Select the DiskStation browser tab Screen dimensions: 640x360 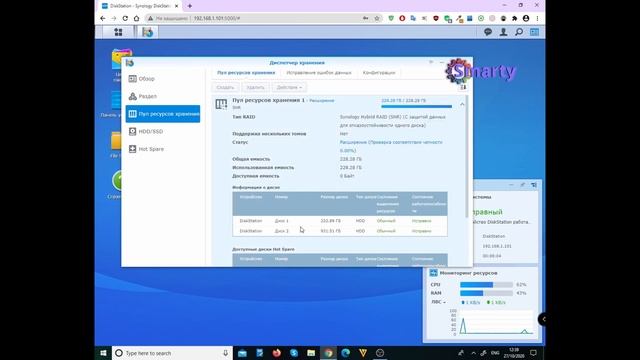pyautogui.click(x=140, y=6)
